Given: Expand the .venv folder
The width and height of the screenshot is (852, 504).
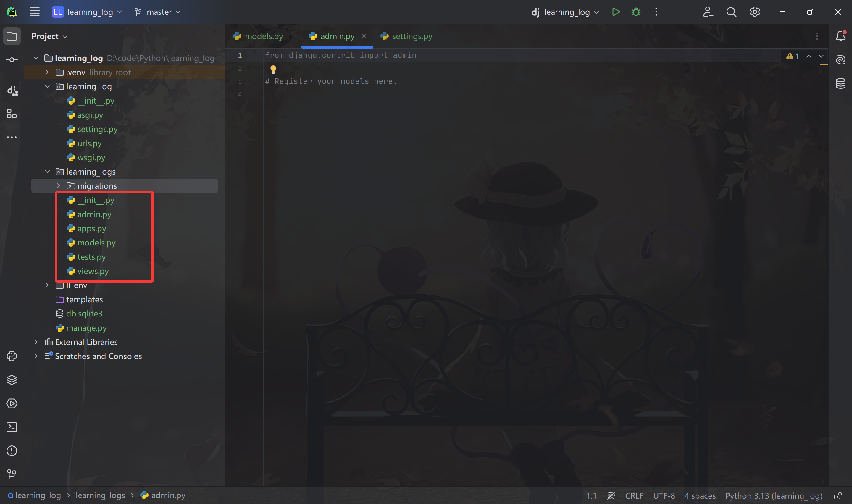Looking at the screenshot, I should 47,72.
